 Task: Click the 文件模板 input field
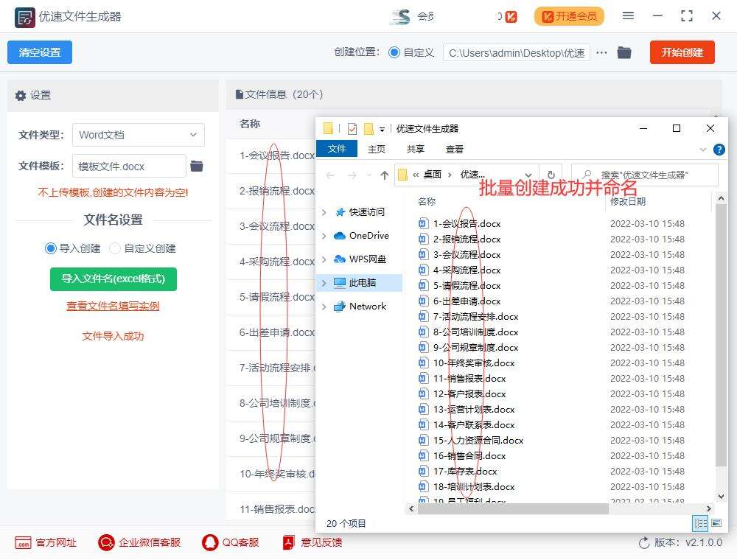click(129, 167)
